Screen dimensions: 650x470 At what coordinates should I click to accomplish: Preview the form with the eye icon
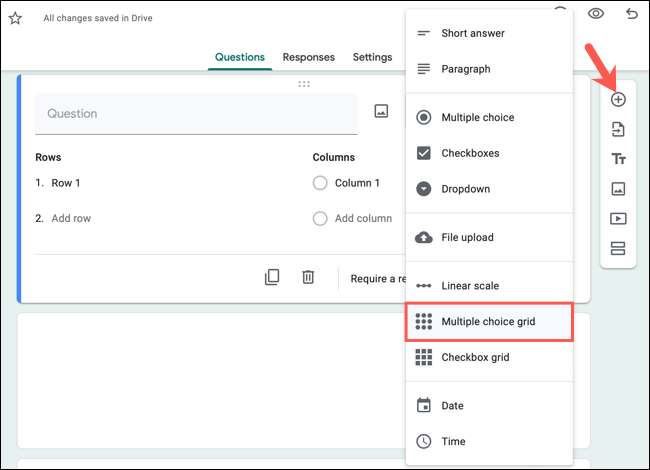[596, 14]
